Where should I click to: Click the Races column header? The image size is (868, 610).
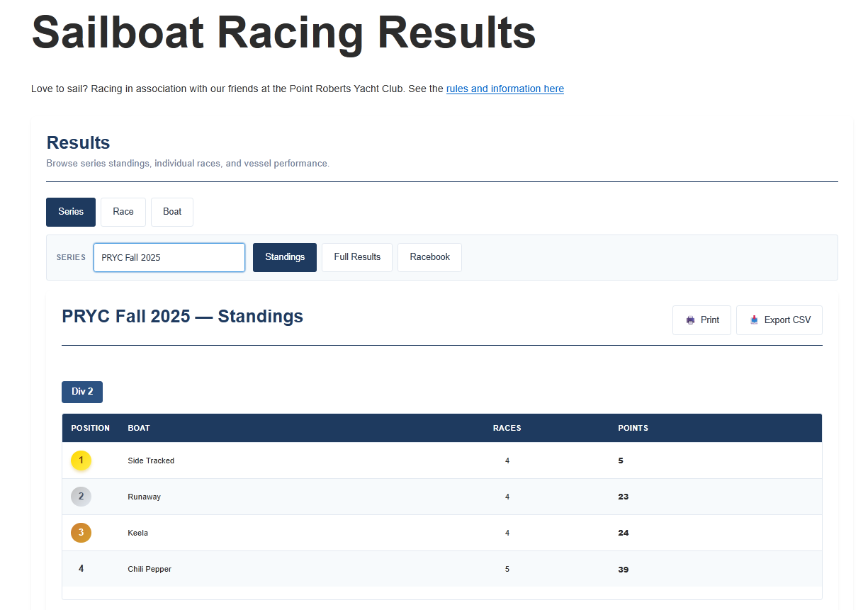[x=507, y=428]
